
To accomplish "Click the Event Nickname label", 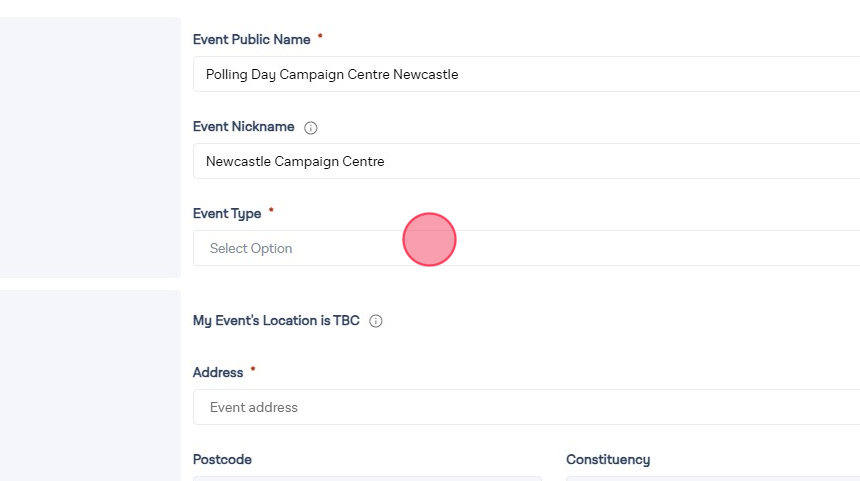I will click(243, 127).
